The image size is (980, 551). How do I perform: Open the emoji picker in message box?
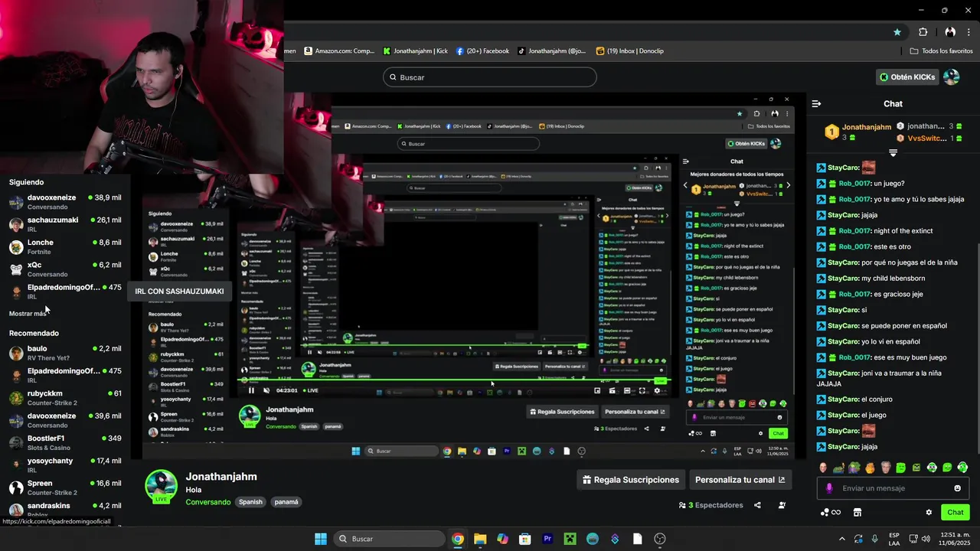957,488
